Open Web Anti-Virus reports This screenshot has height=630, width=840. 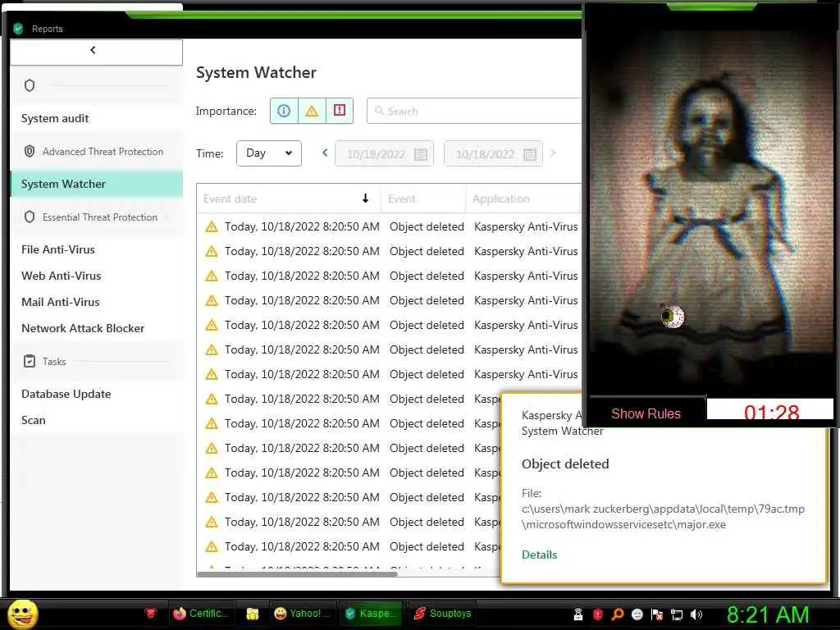tap(61, 276)
